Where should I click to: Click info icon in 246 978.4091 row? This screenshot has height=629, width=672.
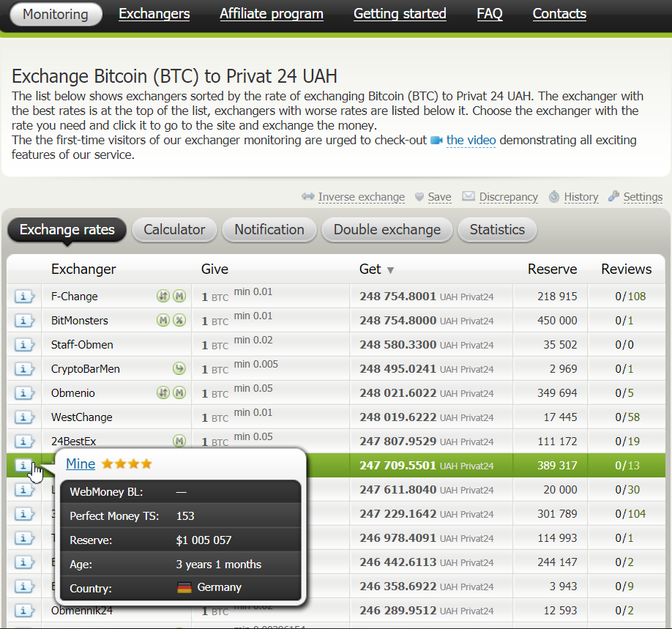coord(23,537)
